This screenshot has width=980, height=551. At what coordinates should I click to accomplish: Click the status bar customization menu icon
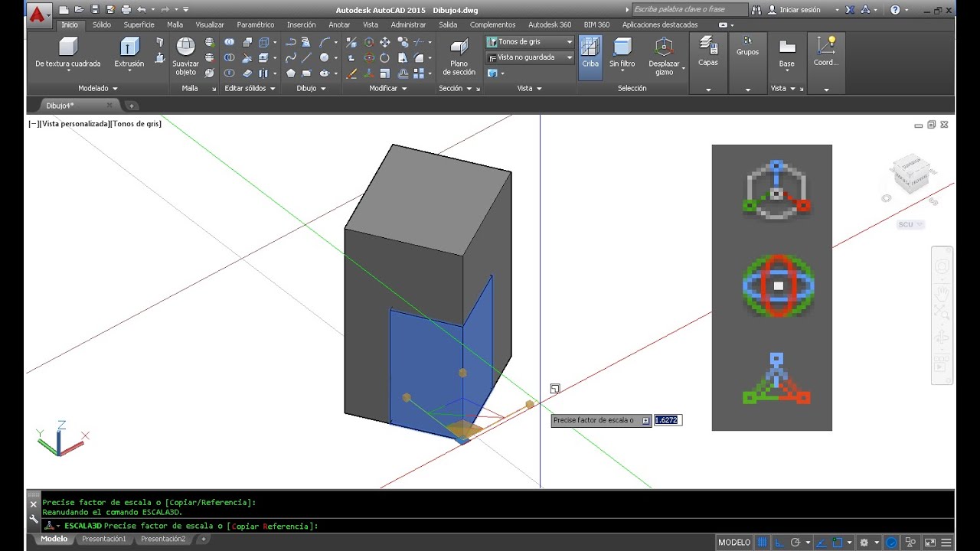946,542
